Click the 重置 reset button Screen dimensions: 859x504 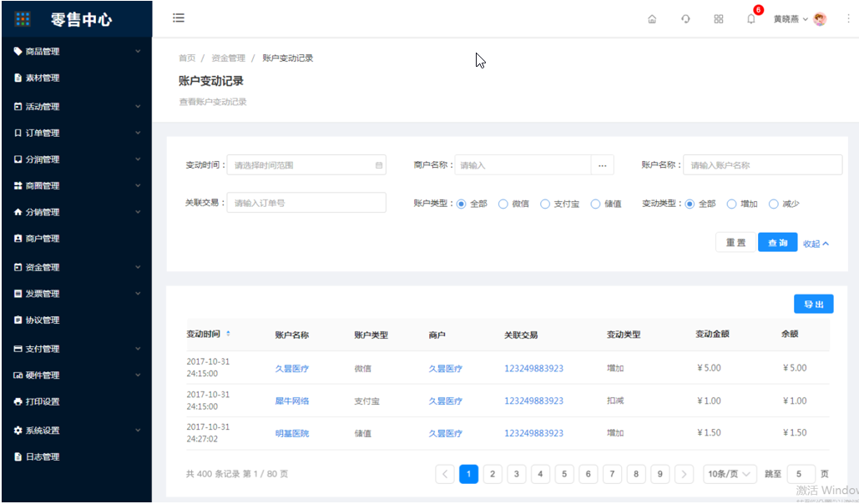[735, 243]
